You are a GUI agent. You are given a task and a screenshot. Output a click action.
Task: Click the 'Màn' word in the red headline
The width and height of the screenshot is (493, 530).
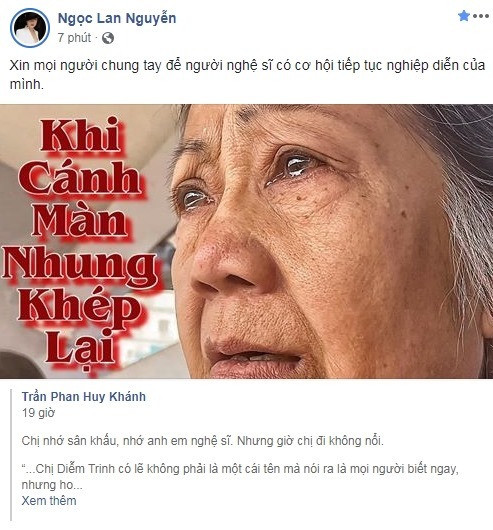[80, 221]
